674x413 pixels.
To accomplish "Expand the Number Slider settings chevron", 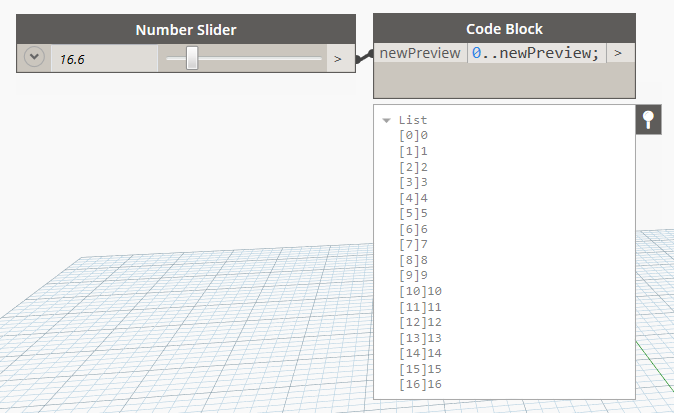I will pyautogui.click(x=34, y=57).
